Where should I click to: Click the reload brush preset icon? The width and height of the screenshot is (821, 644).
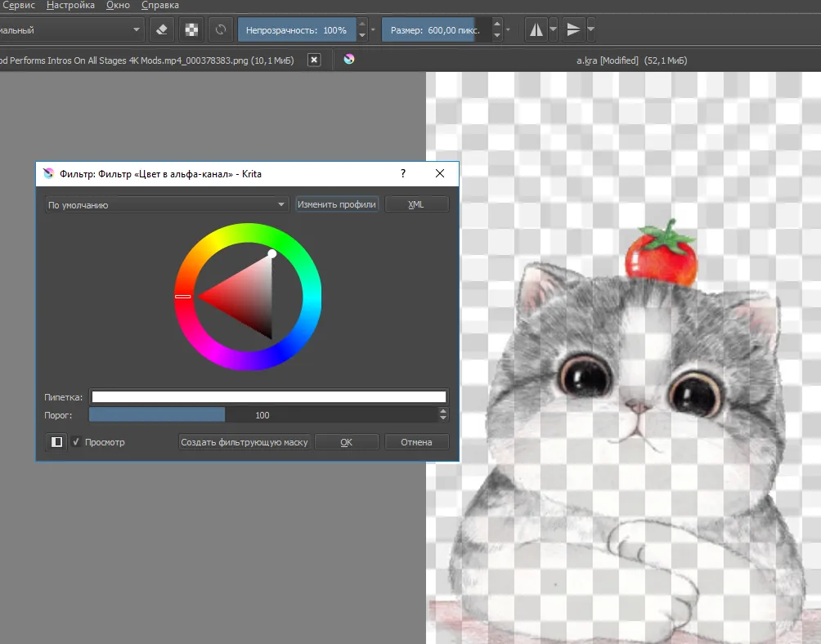coord(221,29)
